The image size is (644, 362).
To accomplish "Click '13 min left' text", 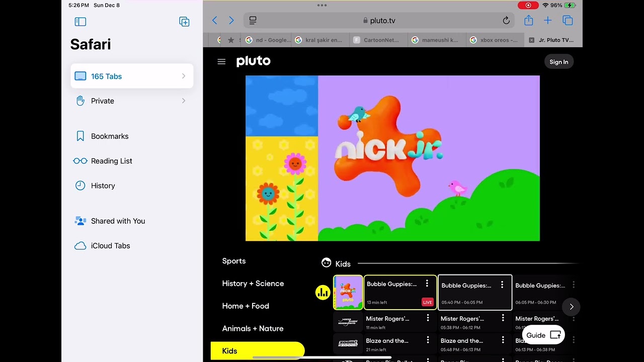I will pos(377,303).
